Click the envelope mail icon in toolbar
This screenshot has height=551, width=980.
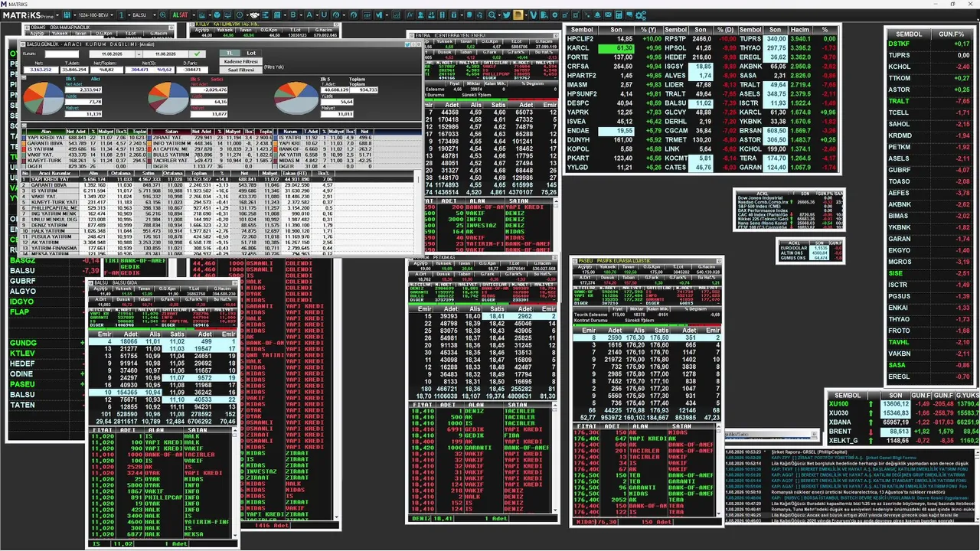pyautogui.click(x=608, y=15)
